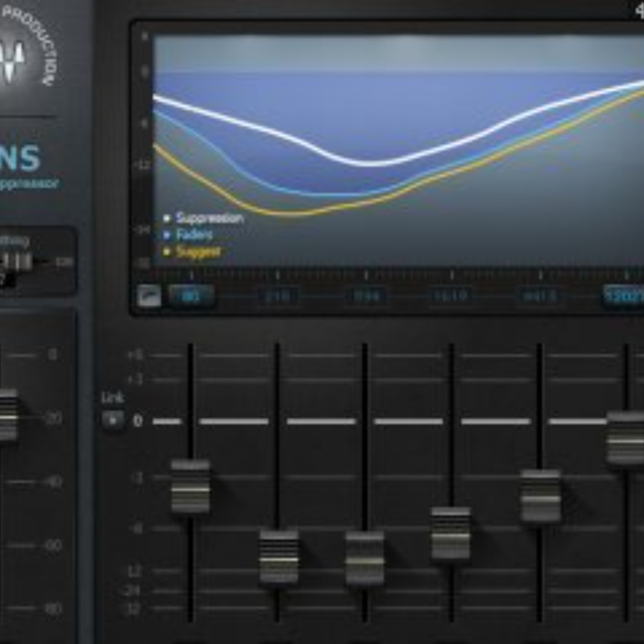This screenshot has width=644, height=644.
Task: Select the third band frequency value box
Action: coord(366,296)
